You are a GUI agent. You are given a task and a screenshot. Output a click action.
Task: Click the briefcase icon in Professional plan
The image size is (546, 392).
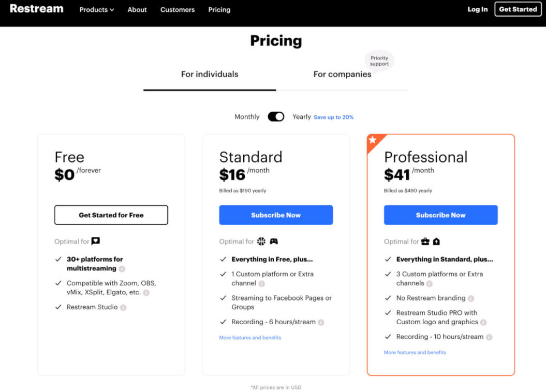click(x=425, y=242)
